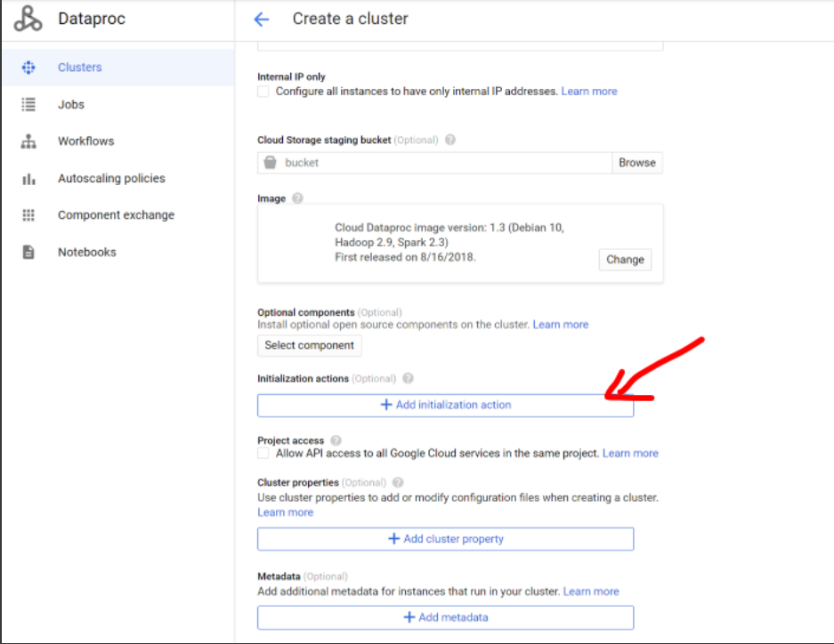This screenshot has width=834, height=644.
Task: Click the Dataproc header title text
Action: (92, 20)
